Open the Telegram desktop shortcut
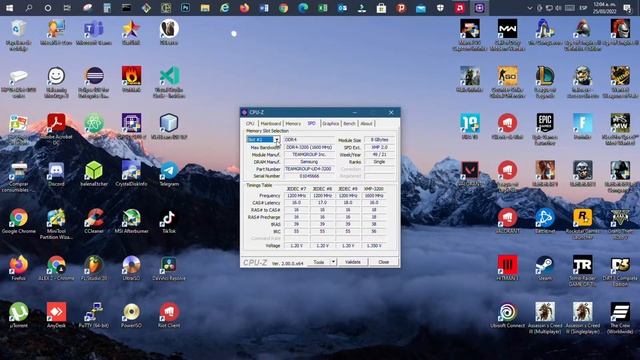 pos(169,174)
